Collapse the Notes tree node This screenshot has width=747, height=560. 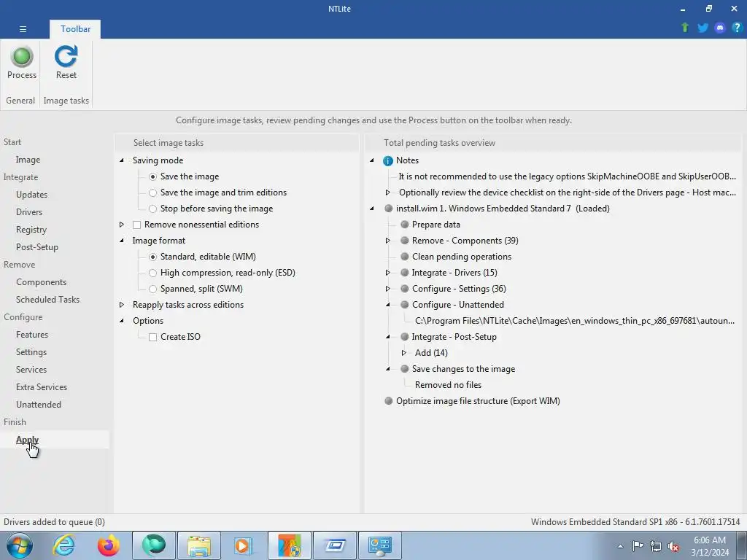(x=372, y=160)
